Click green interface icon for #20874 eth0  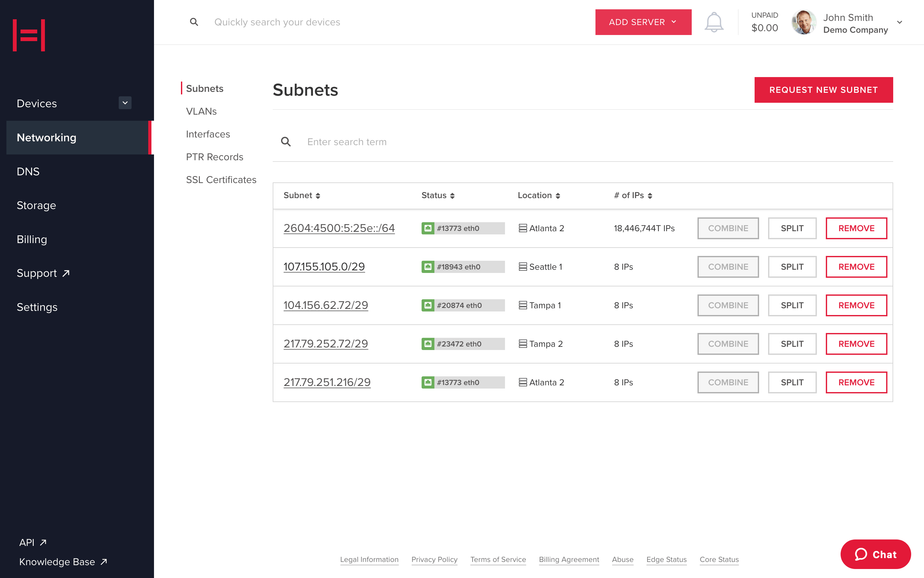click(428, 305)
